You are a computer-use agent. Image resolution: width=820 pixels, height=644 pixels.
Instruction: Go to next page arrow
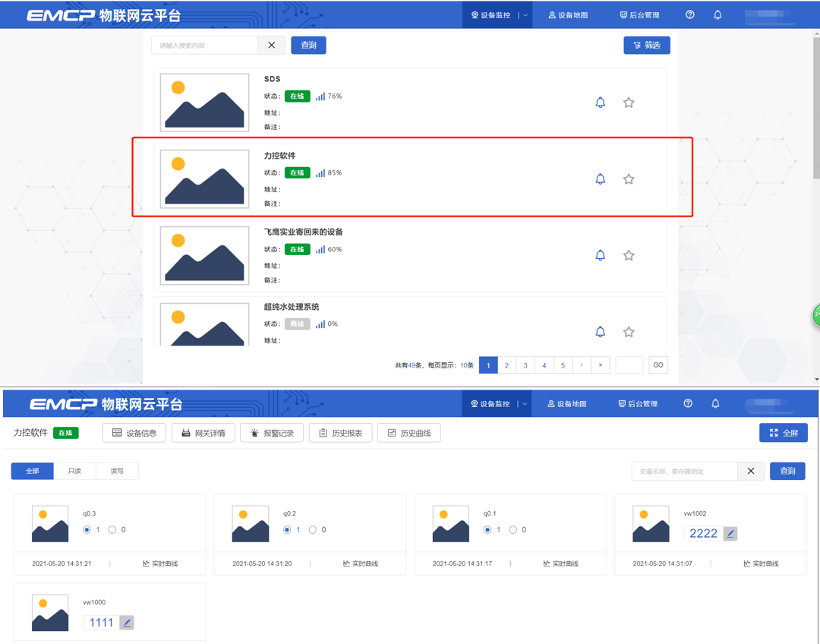tap(582, 365)
